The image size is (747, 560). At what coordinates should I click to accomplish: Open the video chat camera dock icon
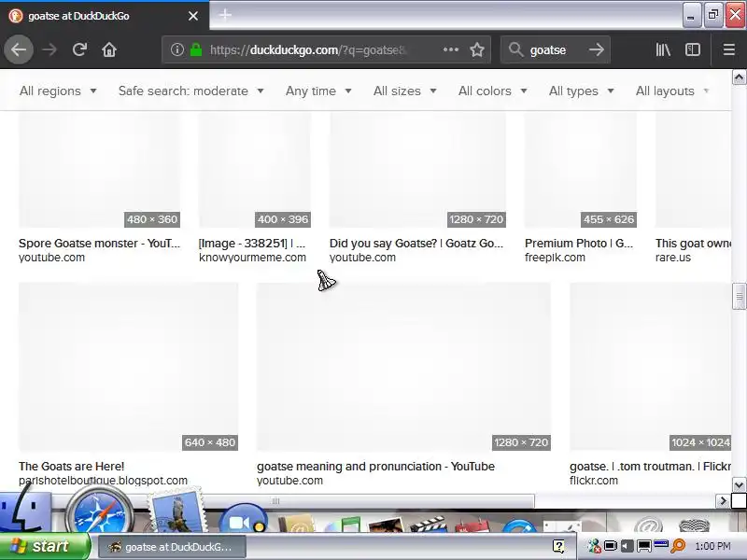click(244, 518)
